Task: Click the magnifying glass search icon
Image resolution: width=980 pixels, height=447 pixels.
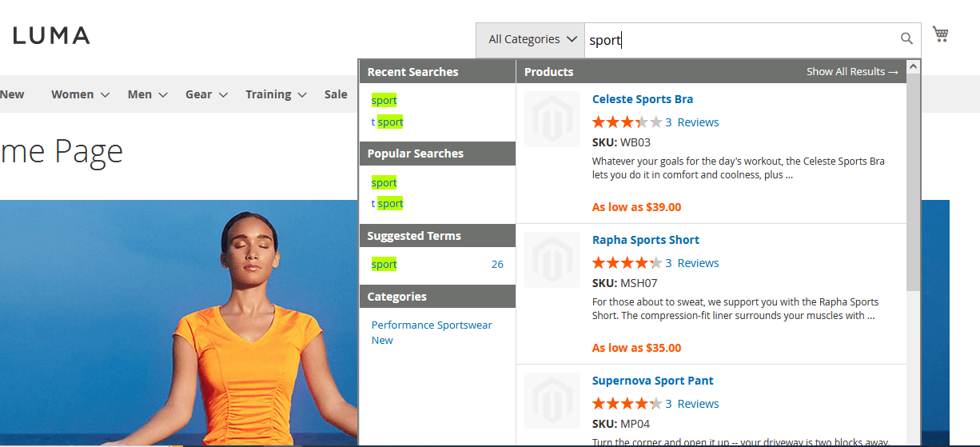Action: 906,38
